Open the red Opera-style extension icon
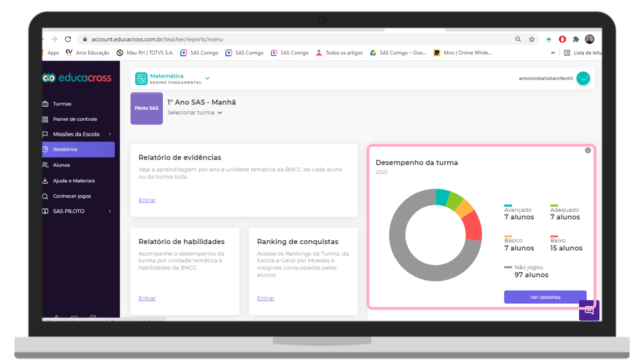 tap(562, 39)
